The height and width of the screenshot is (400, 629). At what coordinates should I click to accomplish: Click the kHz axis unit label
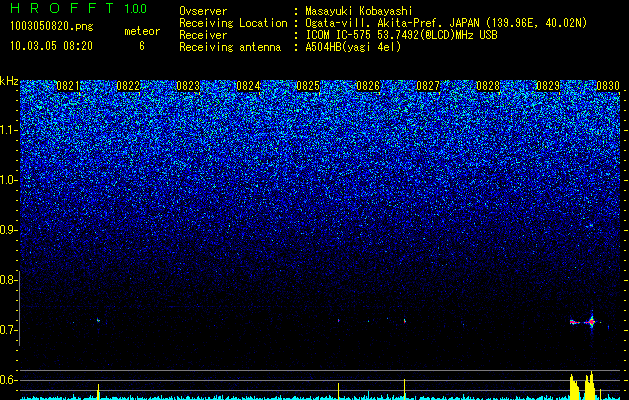pos(9,81)
